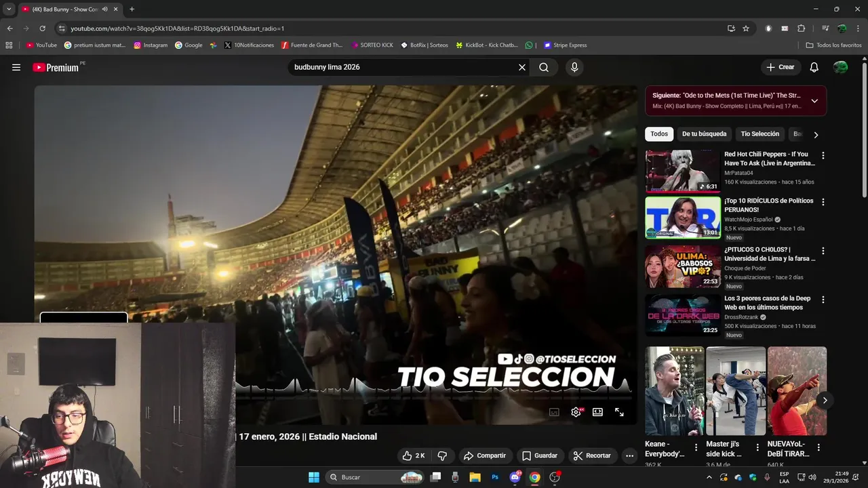Viewport: 868px width, 488px height.
Task: Toggle subtitles in the video player
Action: pyautogui.click(x=554, y=412)
